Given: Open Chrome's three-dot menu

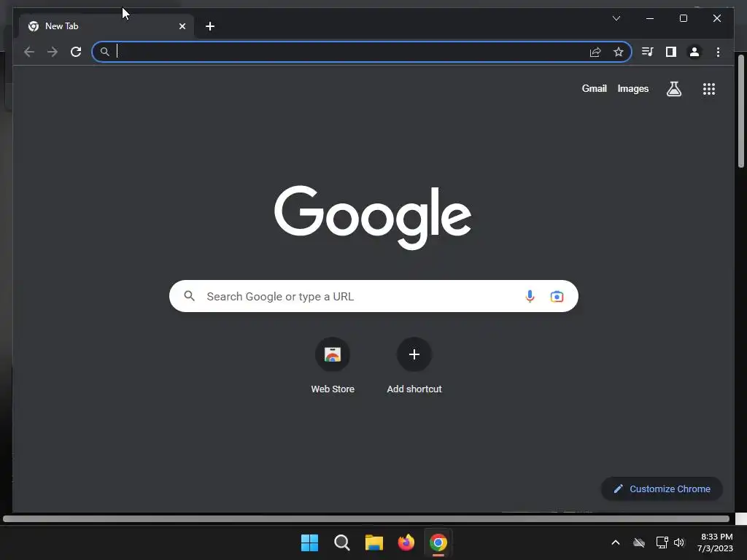Looking at the screenshot, I should [x=718, y=52].
